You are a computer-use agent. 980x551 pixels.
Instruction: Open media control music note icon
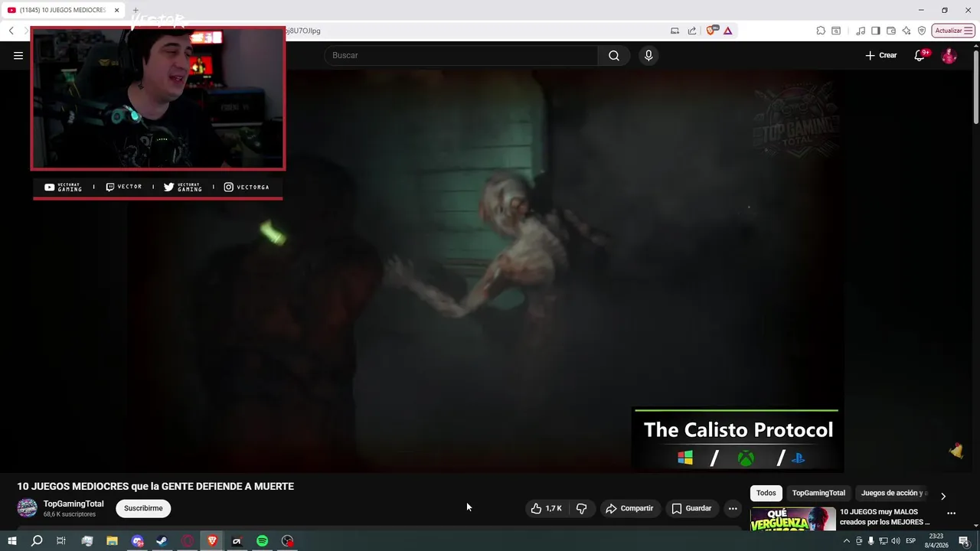(x=861, y=31)
